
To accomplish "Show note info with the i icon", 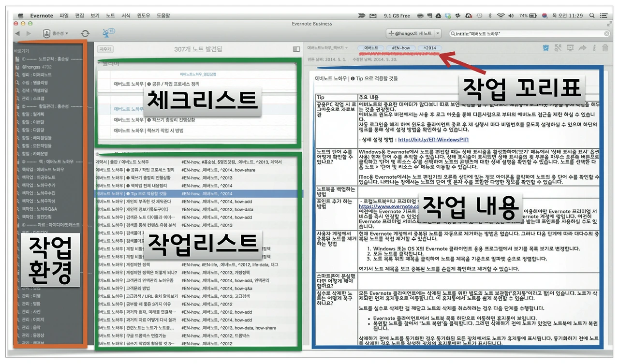I will click(594, 48).
